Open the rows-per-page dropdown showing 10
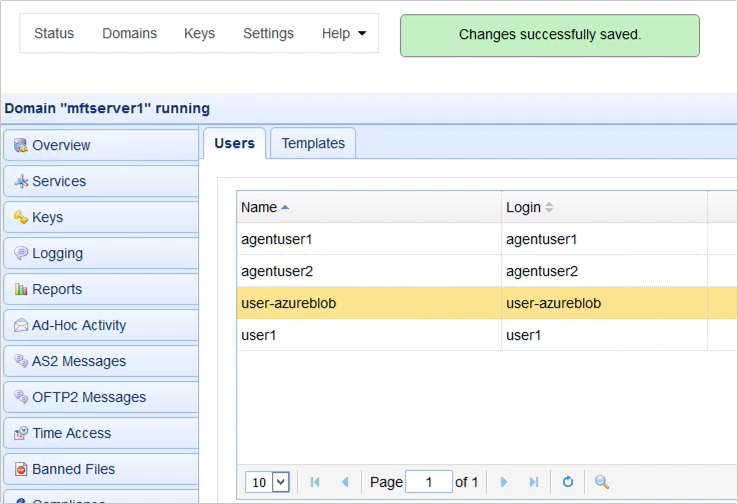The image size is (738, 504). pyautogui.click(x=267, y=482)
